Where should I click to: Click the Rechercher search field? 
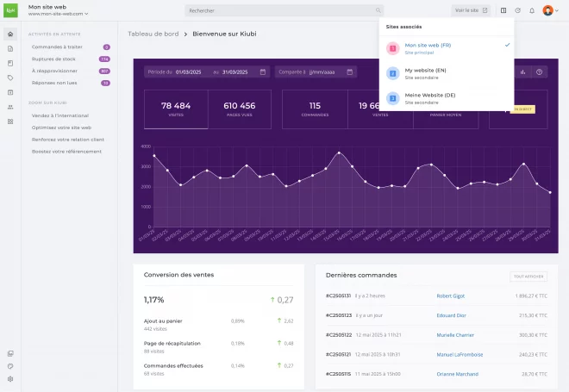click(284, 10)
